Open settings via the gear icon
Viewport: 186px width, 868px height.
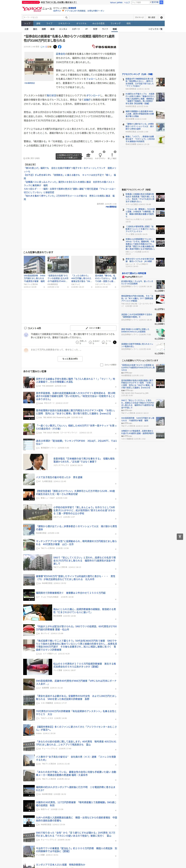click(161, 18)
